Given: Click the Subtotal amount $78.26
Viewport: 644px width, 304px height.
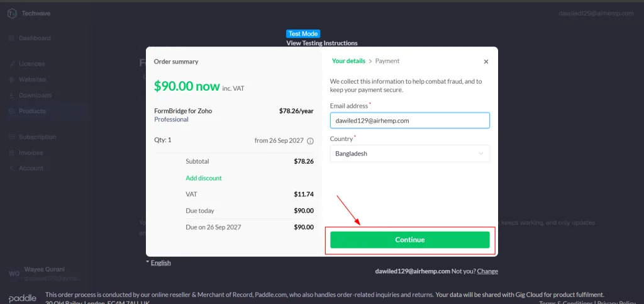Looking at the screenshot, I should 304,162.
